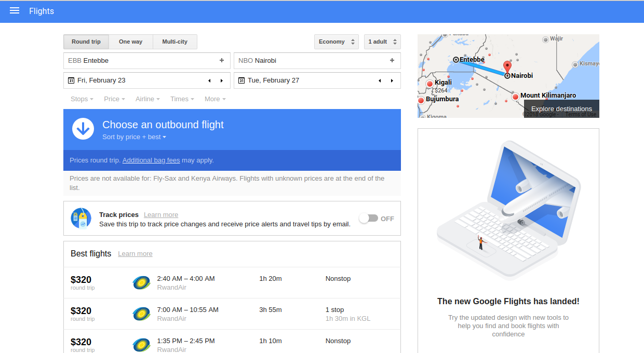
Task: Click RwandAir logo on the 7:00 AM flight
Action: pos(141,314)
